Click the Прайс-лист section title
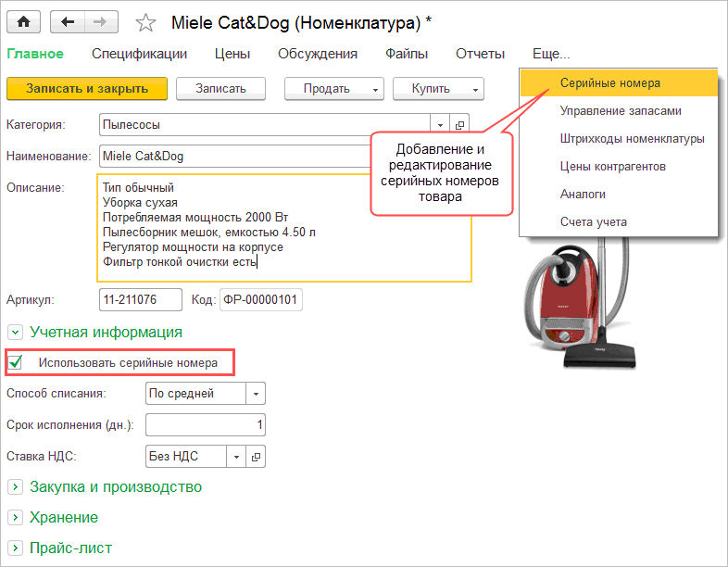Image resolution: width=728 pixels, height=567 pixels. [70, 548]
